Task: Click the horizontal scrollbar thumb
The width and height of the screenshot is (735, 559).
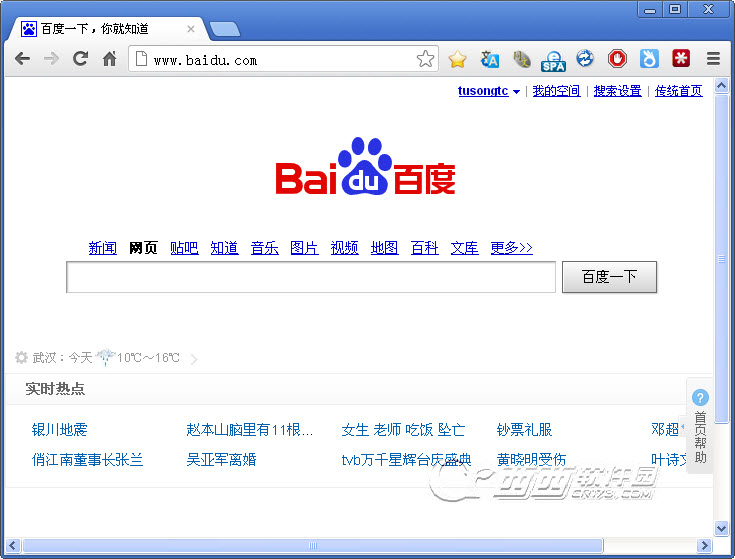Action: [x=313, y=545]
